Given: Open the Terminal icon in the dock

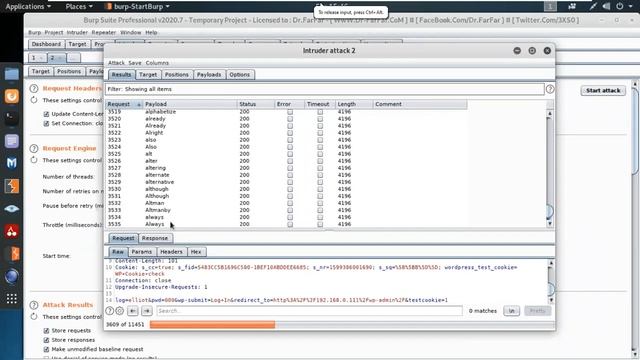Looking at the screenshot, I should point(11,118).
